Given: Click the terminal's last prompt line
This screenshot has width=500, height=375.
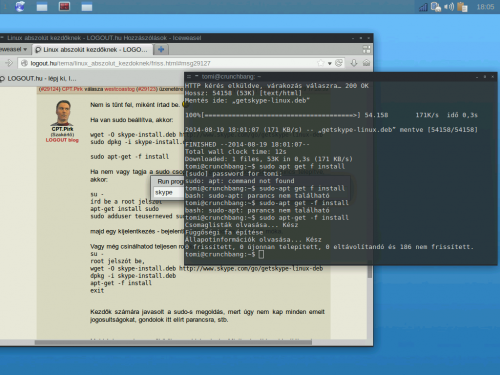Looking at the screenshot, I should [x=224, y=254].
